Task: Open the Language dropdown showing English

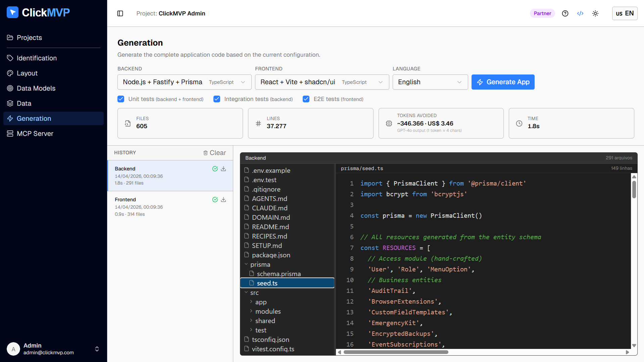Action: coord(430,82)
